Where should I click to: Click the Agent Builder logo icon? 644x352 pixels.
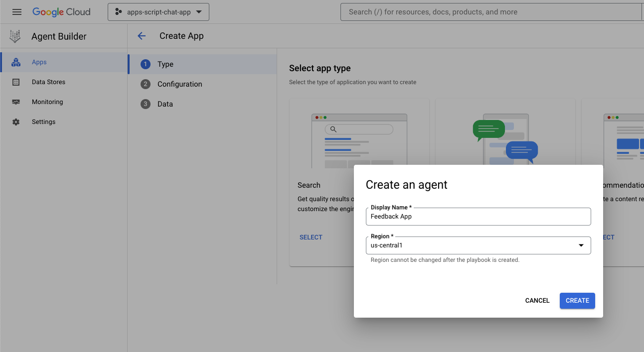tap(15, 36)
